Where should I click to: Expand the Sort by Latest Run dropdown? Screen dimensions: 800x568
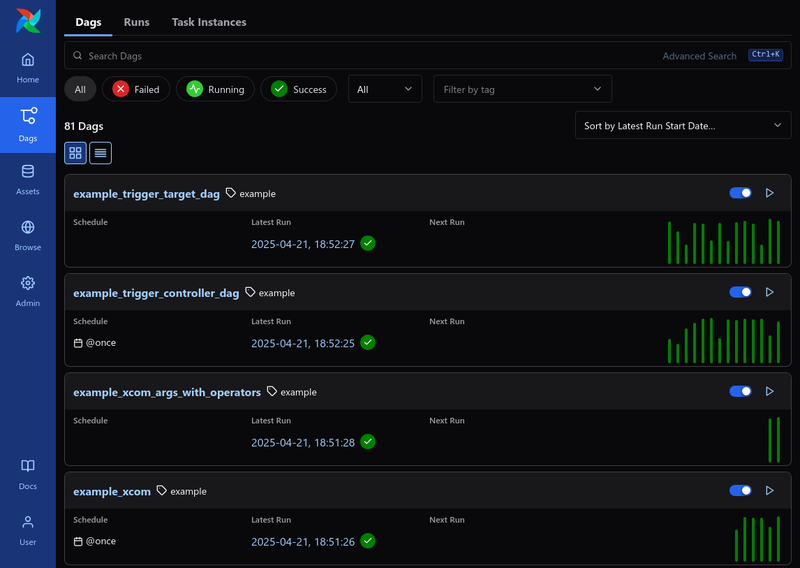coord(682,126)
